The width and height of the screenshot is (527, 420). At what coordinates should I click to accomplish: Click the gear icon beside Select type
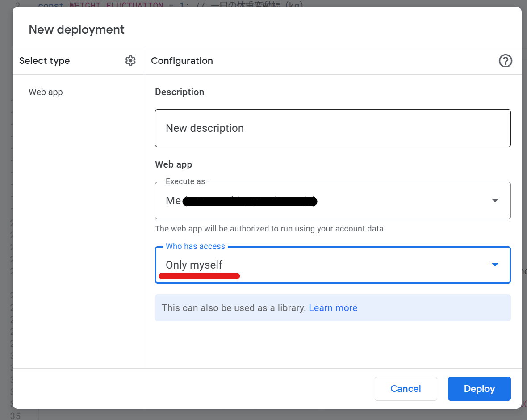point(130,61)
